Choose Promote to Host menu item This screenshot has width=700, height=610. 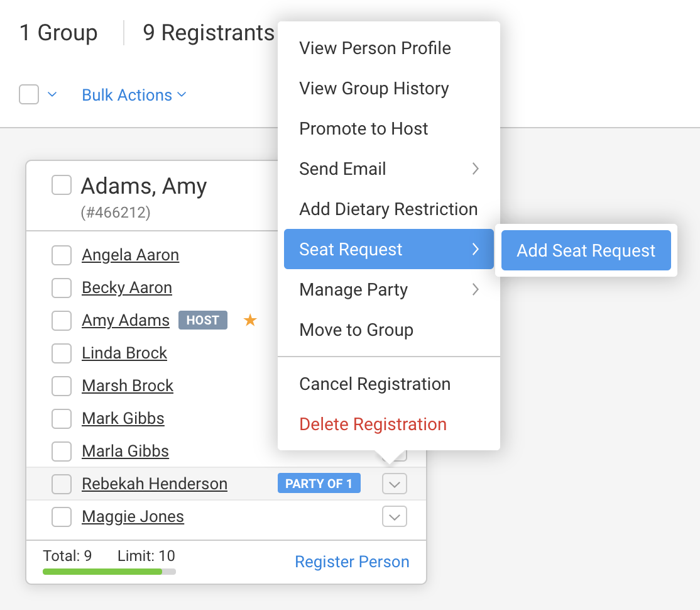[x=363, y=128]
